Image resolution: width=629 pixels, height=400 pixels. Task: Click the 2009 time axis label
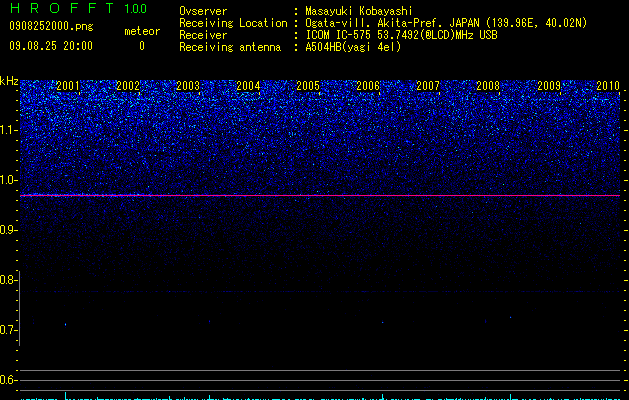click(x=548, y=85)
